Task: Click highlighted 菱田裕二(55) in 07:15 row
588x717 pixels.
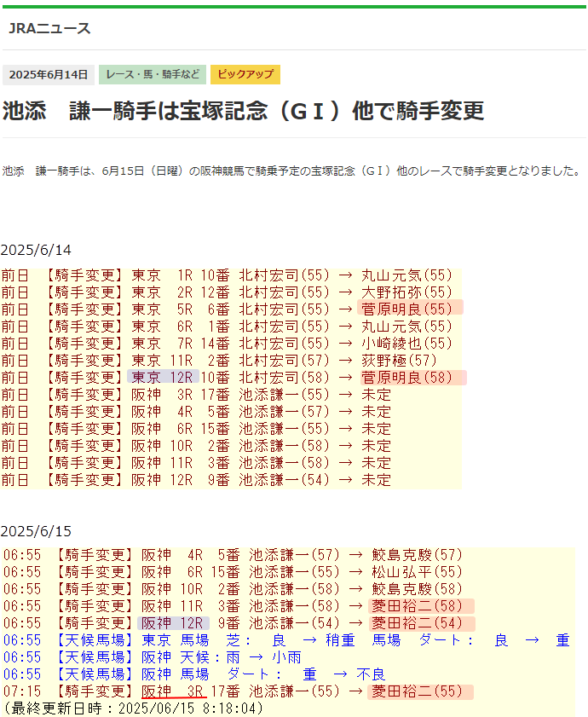Action: tap(421, 691)
